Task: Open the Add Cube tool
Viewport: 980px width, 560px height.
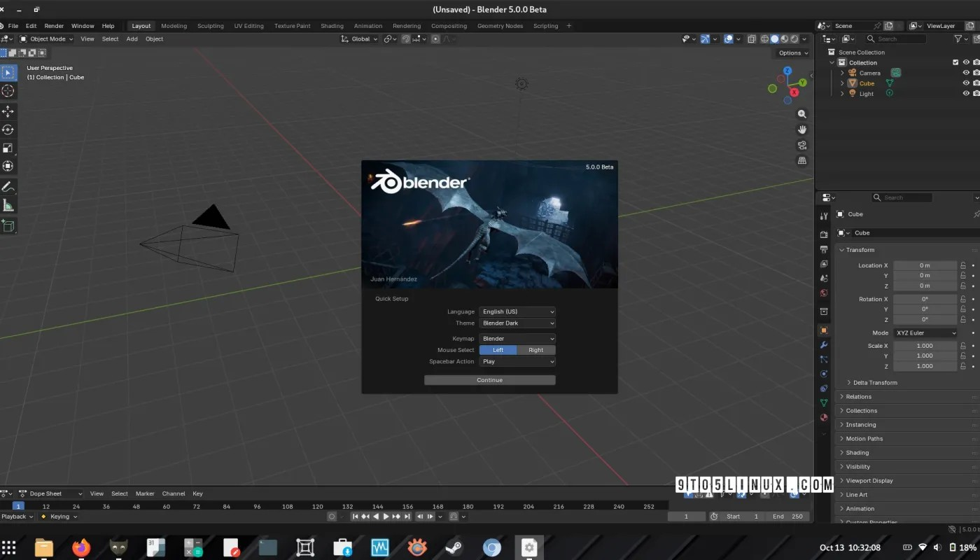Action: click(x=8, y=225)
